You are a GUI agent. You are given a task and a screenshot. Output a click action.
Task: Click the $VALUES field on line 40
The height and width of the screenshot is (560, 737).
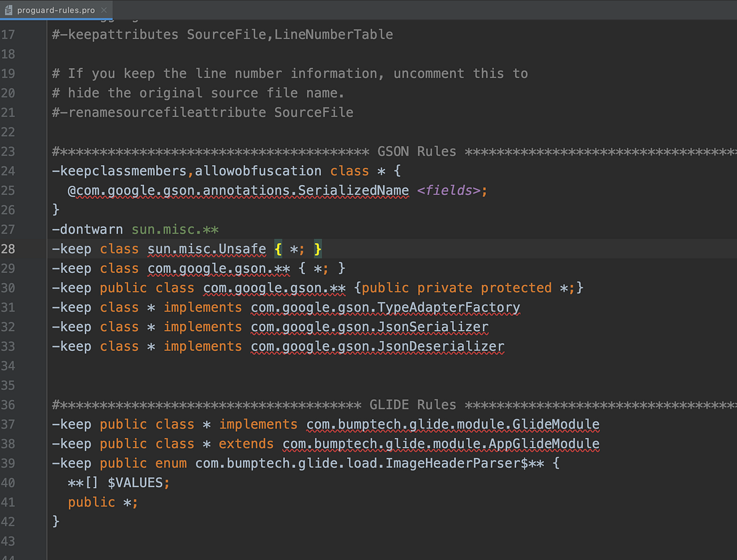point(137,482)
